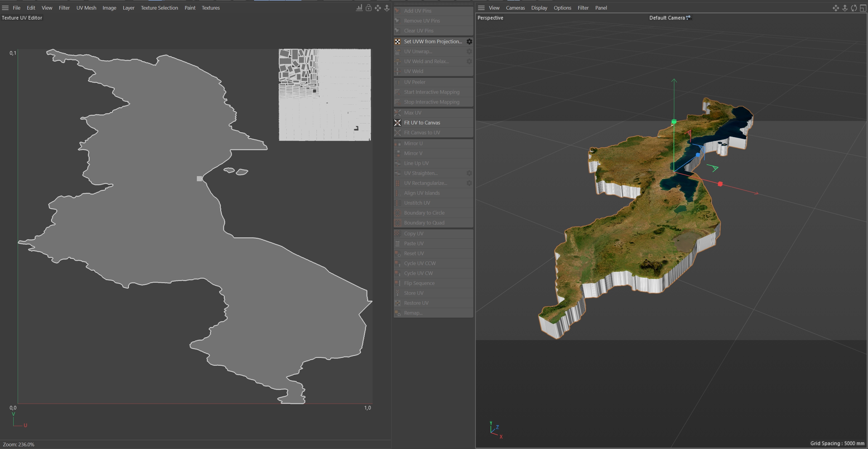Open settings gear for Set UVW from Projection
This screenshot has height=449, width=868.
[x=469, y=41]
